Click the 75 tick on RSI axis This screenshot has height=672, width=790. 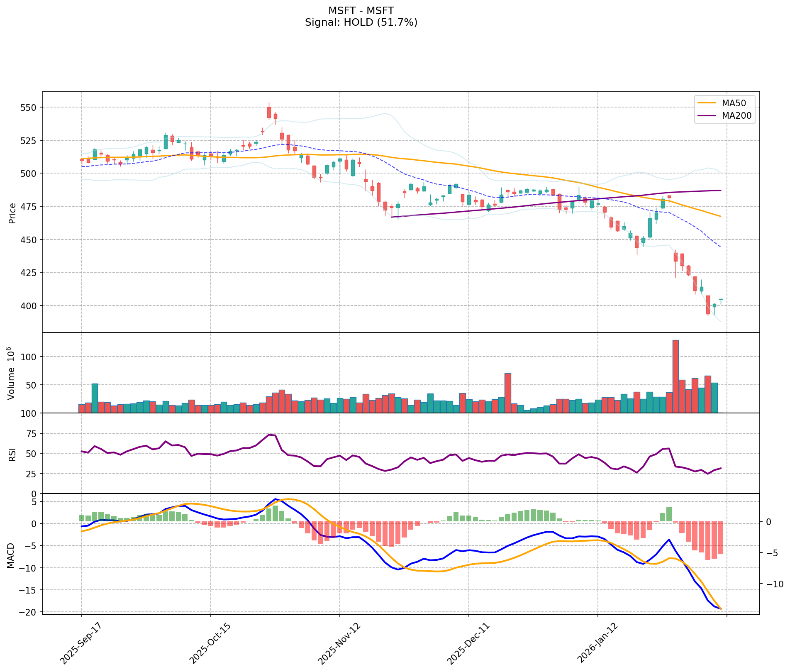click(x=32, y=434)
